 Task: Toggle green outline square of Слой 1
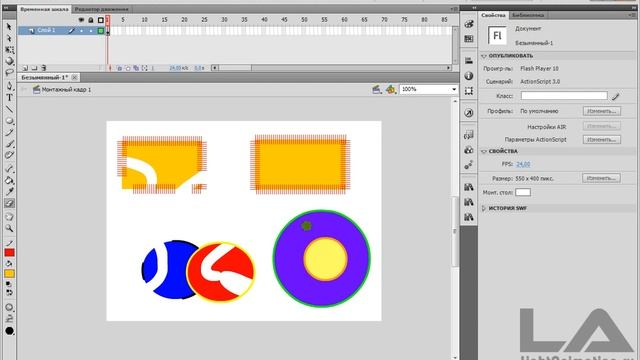click(x=100, y=31)
